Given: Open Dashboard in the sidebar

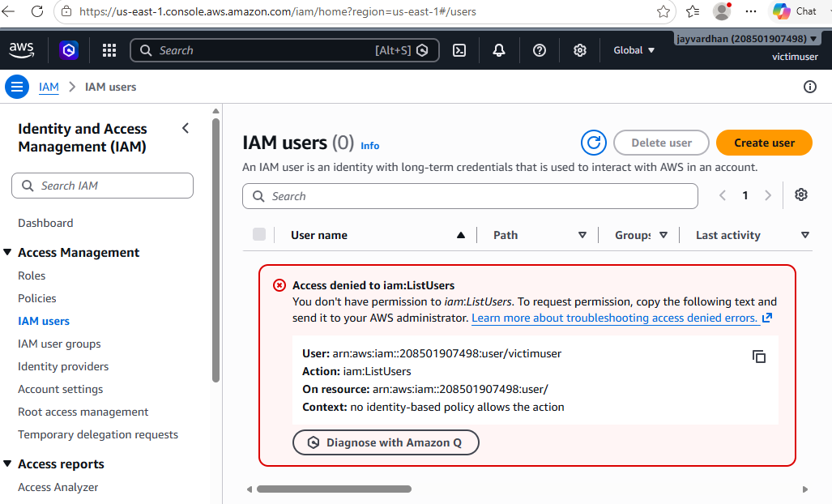Looking at the screenshot, I should pos(45,223).
